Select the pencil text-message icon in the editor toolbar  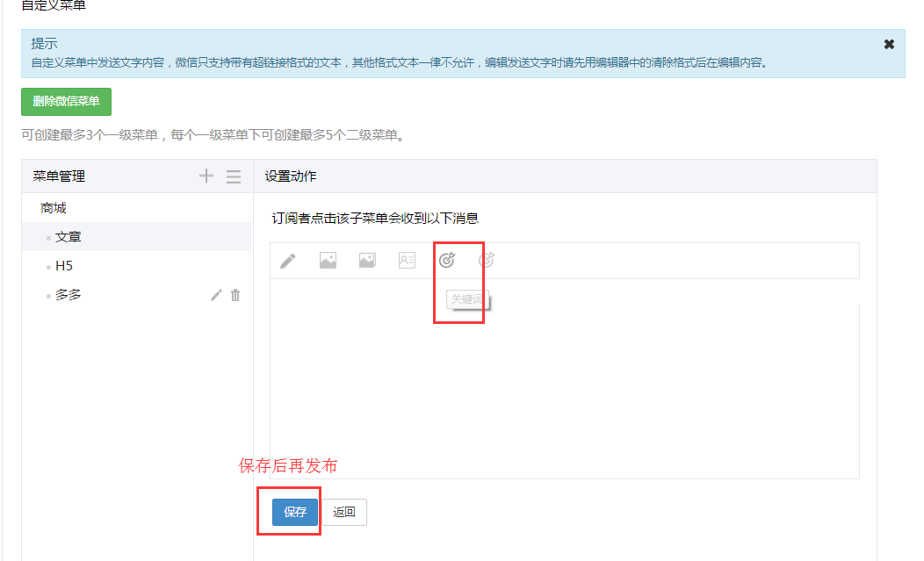287,261
